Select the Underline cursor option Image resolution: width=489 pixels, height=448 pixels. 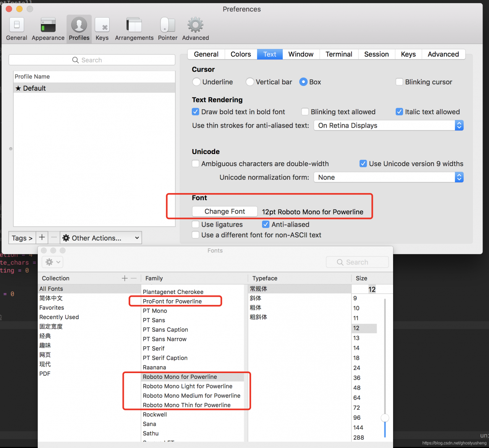196,82
